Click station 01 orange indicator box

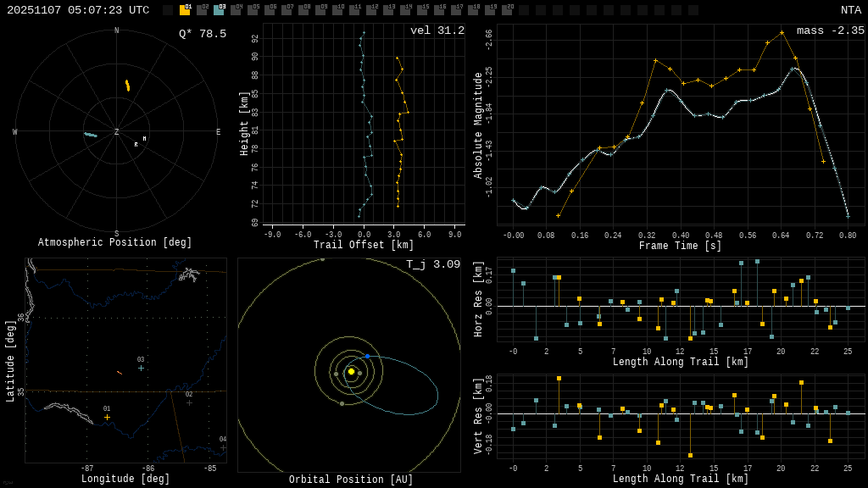click(x=185, y=10)
